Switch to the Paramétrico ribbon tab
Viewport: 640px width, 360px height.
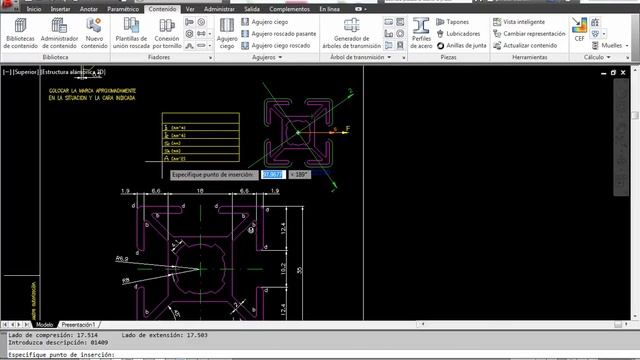(123, 9)
